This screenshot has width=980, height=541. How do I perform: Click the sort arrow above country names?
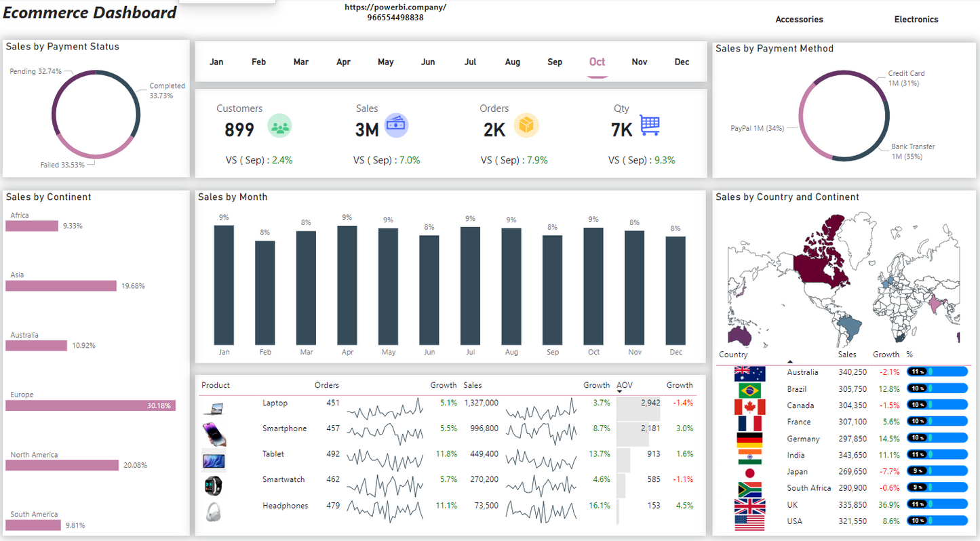click(789, 362)
